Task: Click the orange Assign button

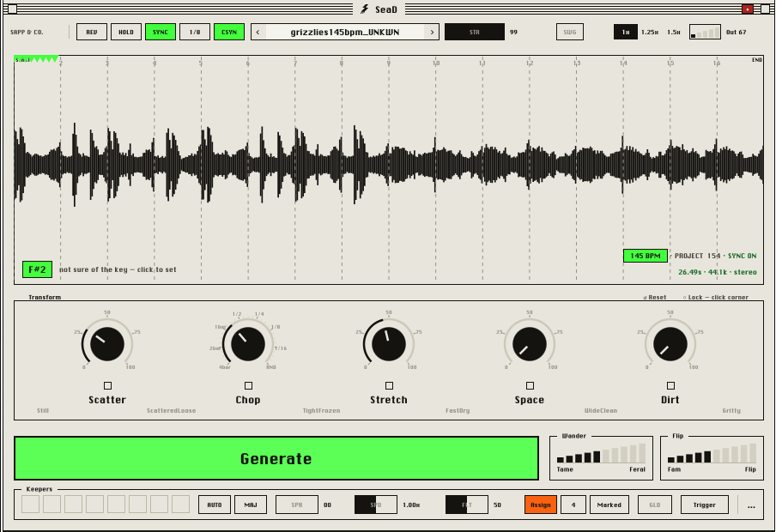Action: click(541, 505)
